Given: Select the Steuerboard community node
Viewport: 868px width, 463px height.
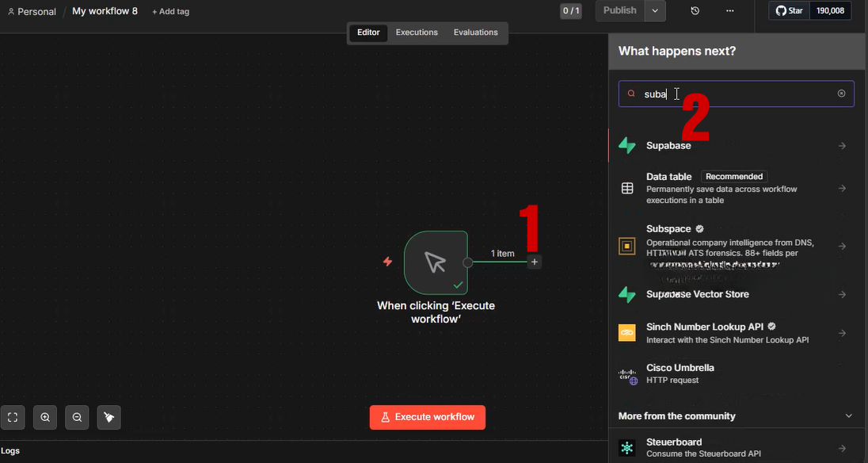Looking at the screenshot, I should pyautogui.click(x=738, y=447).
